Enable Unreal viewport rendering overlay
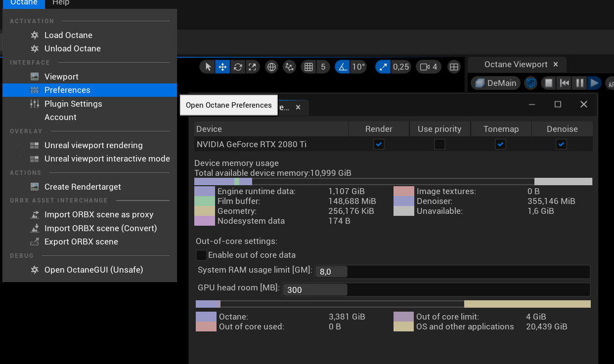 (x=93, y=145)
